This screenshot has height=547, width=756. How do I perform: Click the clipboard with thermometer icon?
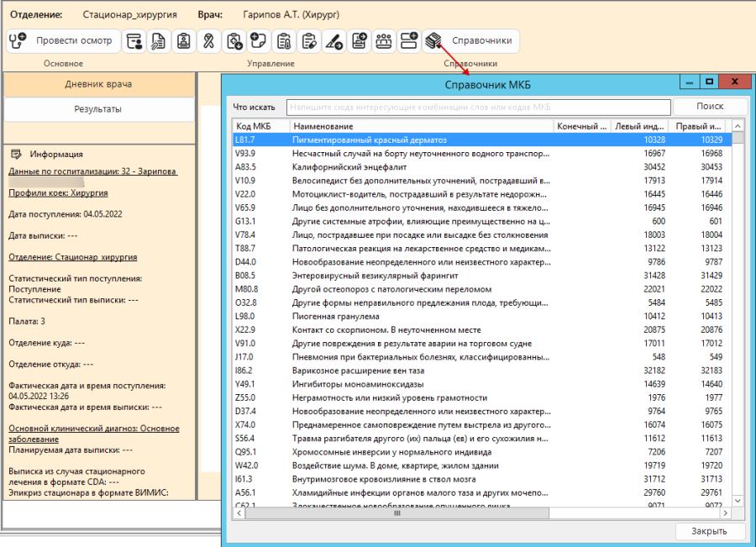click(284, 41)
